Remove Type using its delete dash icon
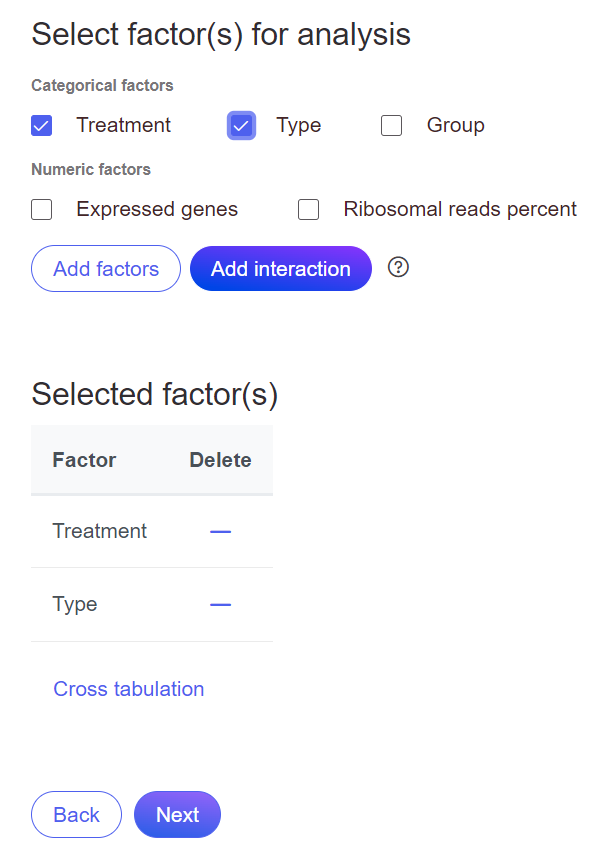 (220, 605)
